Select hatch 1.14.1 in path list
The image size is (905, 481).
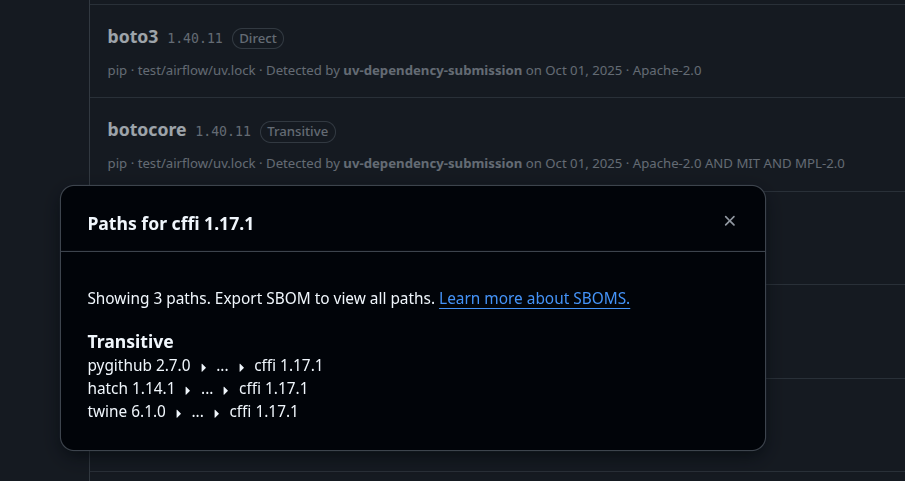pos(131,389)
